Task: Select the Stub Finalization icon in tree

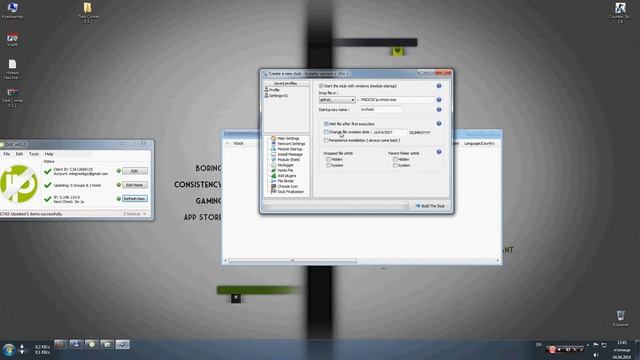Action: pyautogui.click(x=273, y=191)
